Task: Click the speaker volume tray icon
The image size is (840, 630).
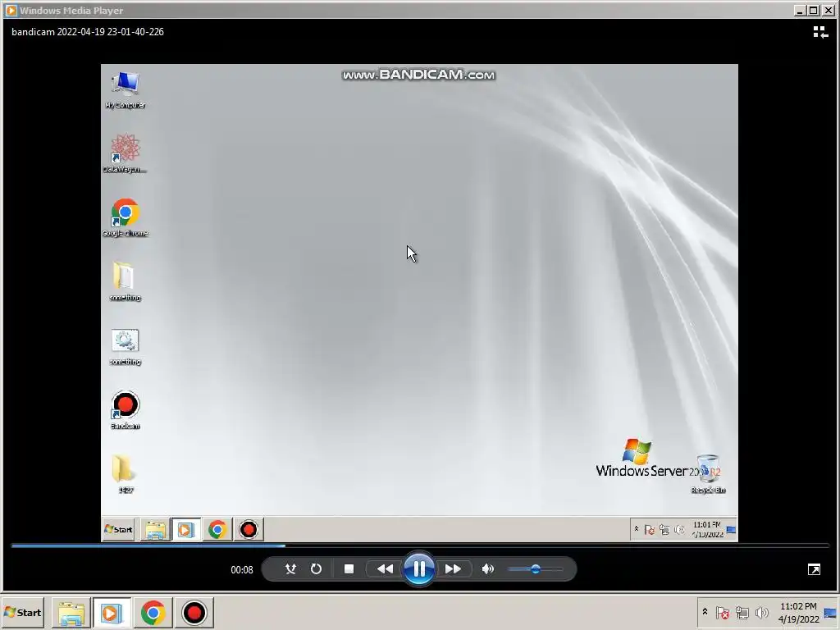Action: (761, 612)
